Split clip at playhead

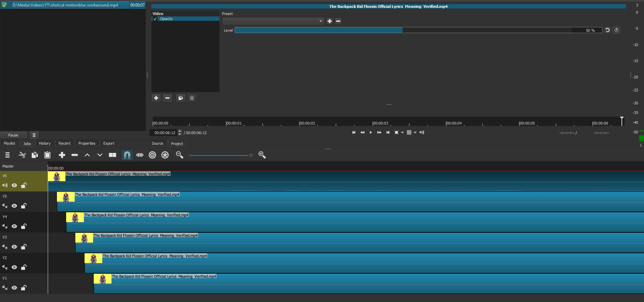113,155
